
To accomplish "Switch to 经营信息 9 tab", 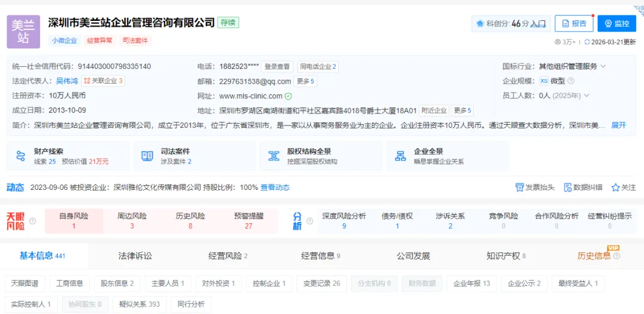I will [x=321, y=255].
